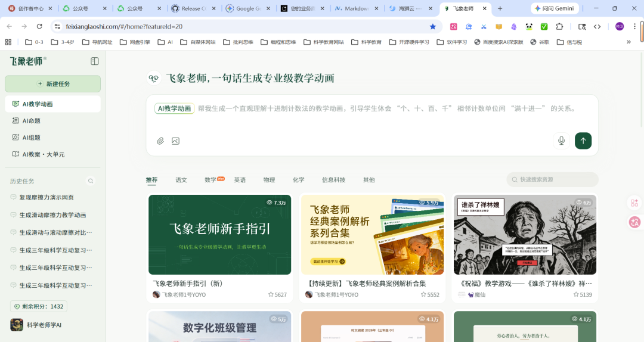Open the 百度搜索AI探索版 bookmark

pyautogui.click(x=499, y=42)
